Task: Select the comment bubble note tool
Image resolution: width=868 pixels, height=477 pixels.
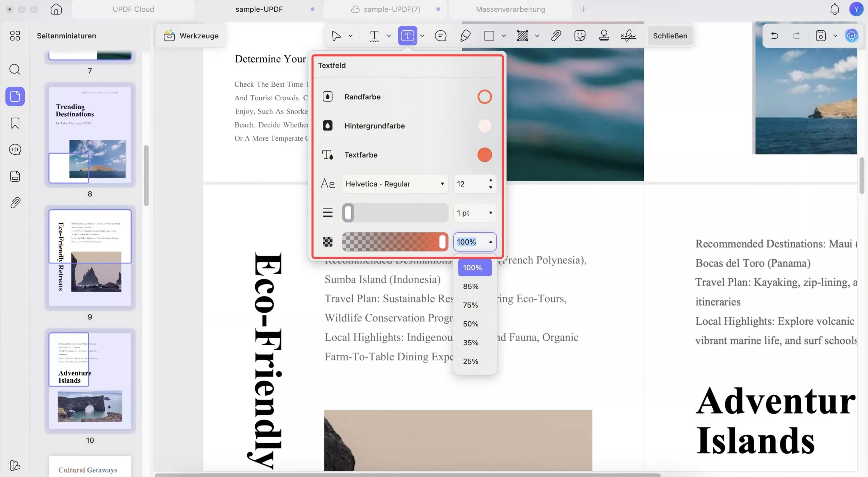Action: coord(440,36)
